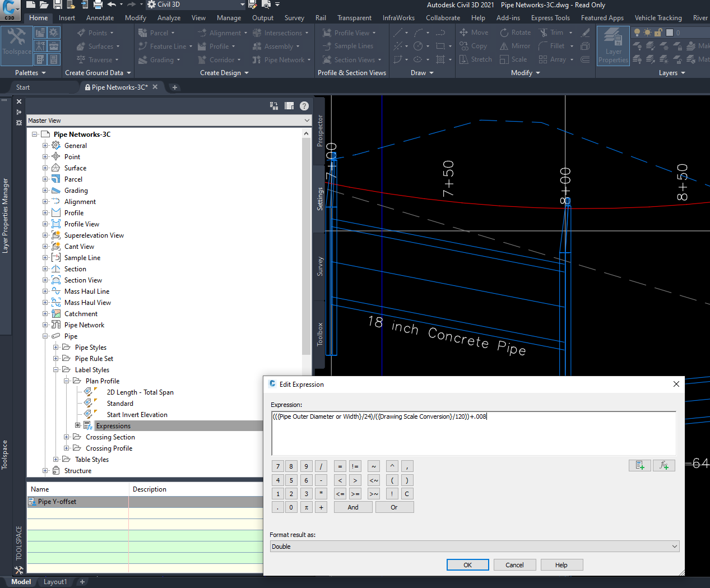The image size is (710, 588).
Task: Click the Insert Function icon in Edit Expression dialog
Action: 663,465
